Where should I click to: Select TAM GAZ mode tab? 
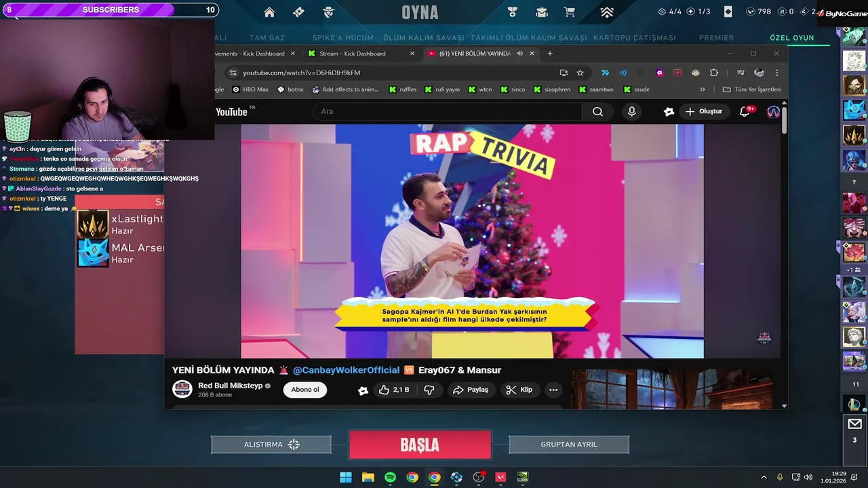click(x=267, y=38)
